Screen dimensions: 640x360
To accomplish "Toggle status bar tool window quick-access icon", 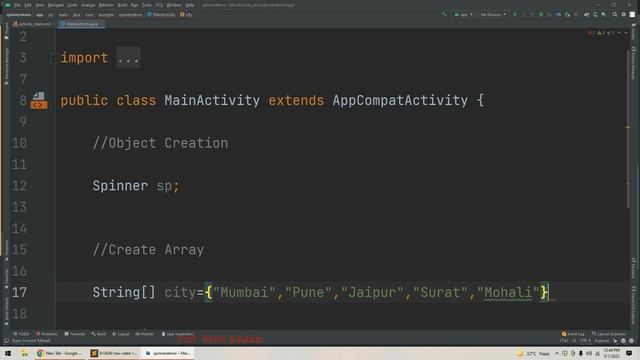I will click(6, 341).
